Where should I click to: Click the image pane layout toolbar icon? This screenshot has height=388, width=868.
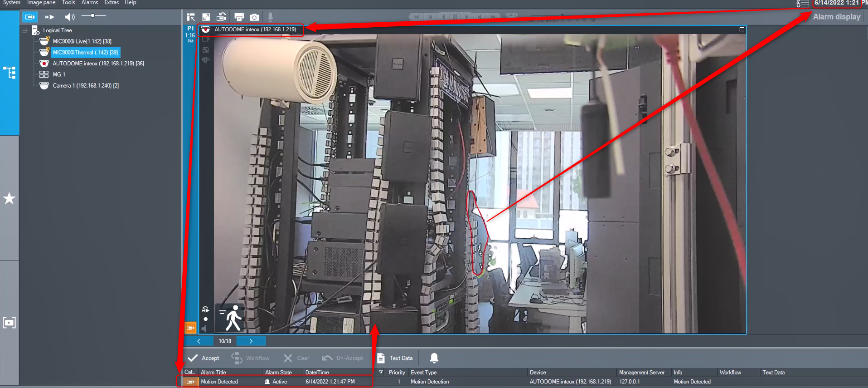191,17
